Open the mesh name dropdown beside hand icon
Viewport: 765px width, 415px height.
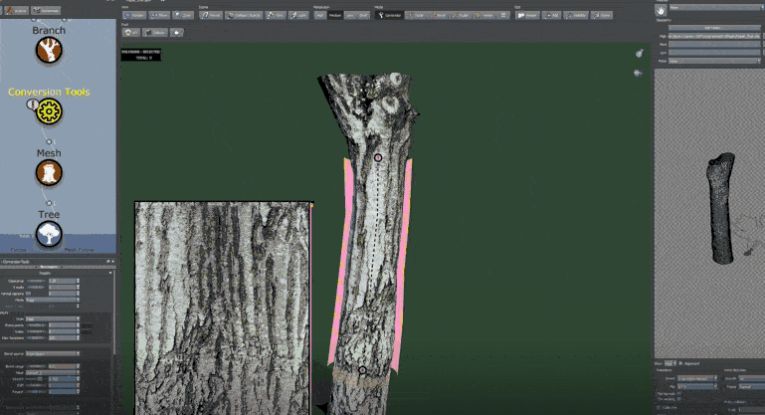pos(715,8)
